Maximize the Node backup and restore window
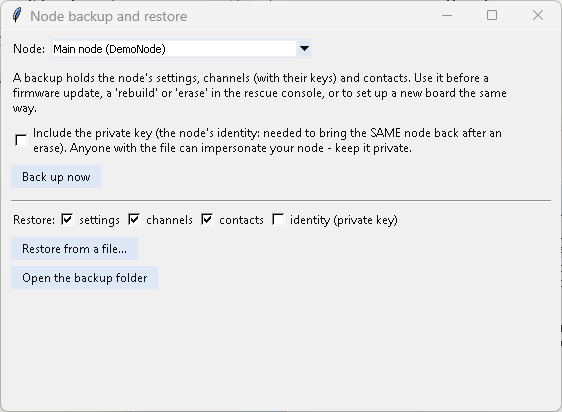The height and width of the screenshot is (412, 562). pyautogui.click(x=492, y=15)
